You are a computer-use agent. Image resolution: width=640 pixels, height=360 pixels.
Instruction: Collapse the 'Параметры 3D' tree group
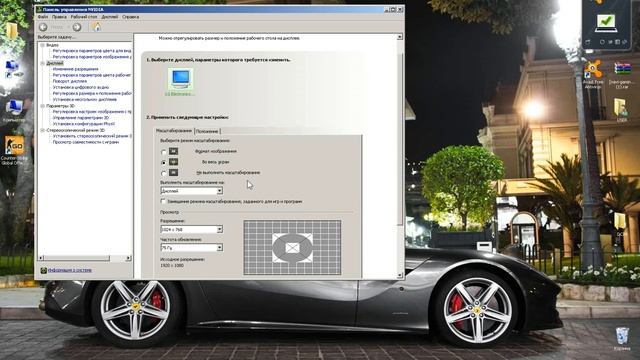(42, 106)
